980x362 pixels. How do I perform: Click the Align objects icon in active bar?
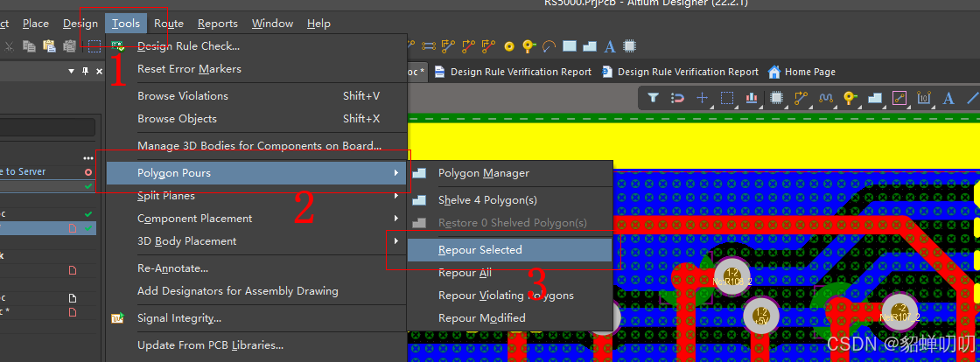pyautogui.click(x=752, y=97)
